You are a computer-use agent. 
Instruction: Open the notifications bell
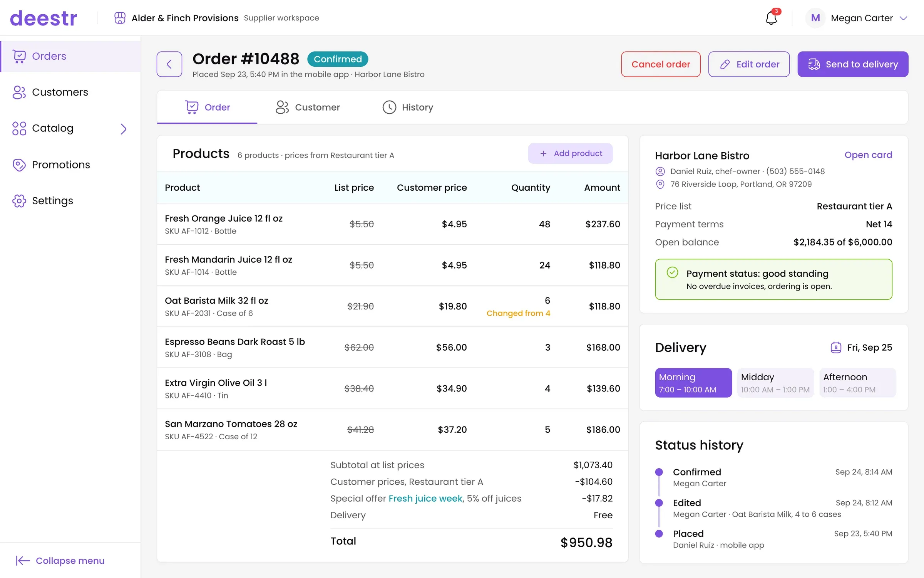coord(771,18)
